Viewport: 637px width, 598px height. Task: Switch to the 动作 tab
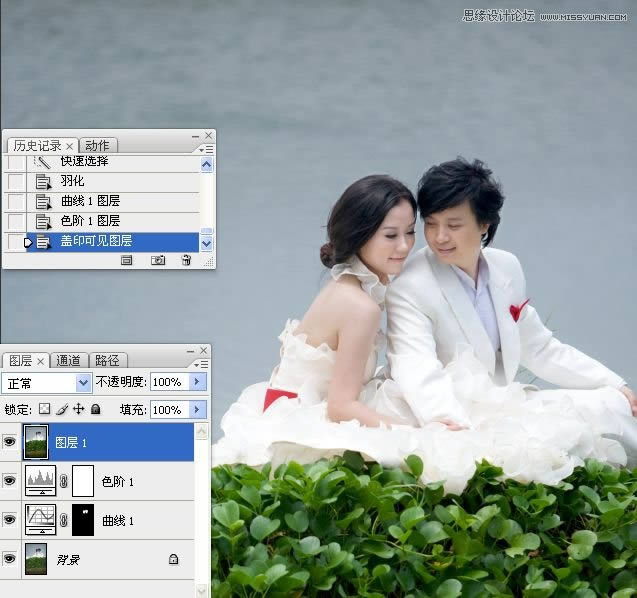coord(97,146)
